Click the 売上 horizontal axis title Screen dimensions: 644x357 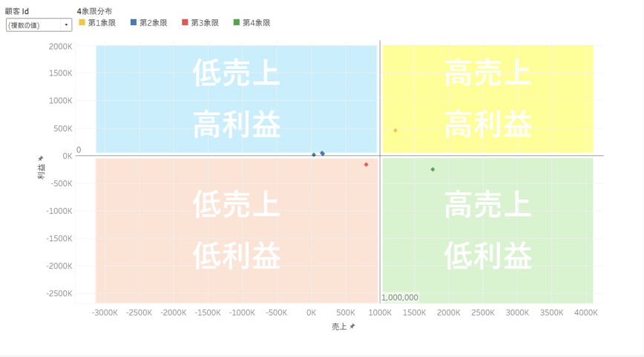338,327
